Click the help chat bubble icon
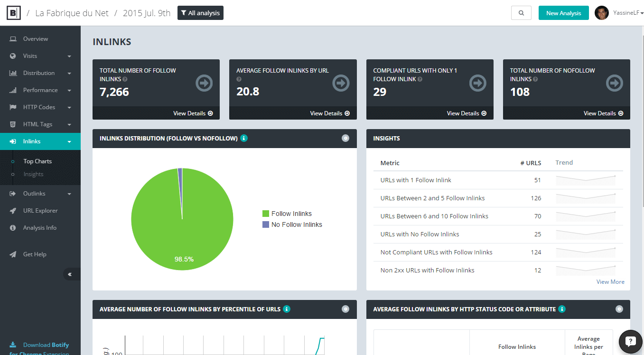The width and height of the screenshot is (644, 355). click(x=630, y=341)
